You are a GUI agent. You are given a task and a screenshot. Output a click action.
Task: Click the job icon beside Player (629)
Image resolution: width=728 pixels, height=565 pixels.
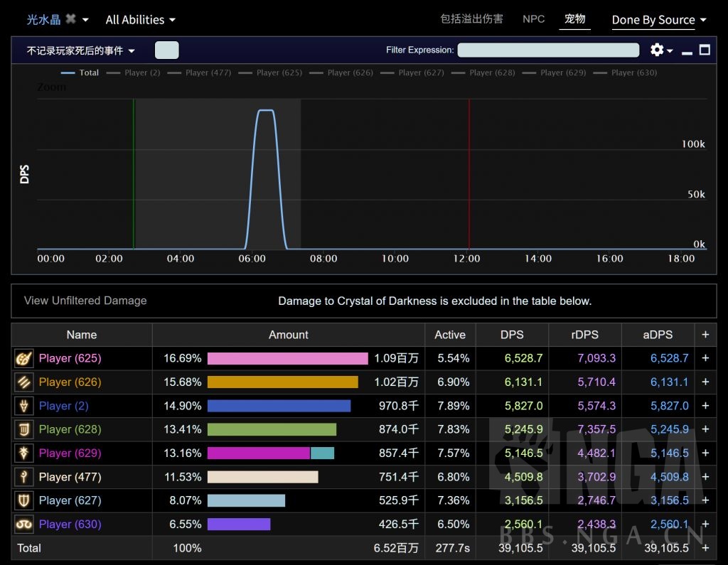coord(24,453)
